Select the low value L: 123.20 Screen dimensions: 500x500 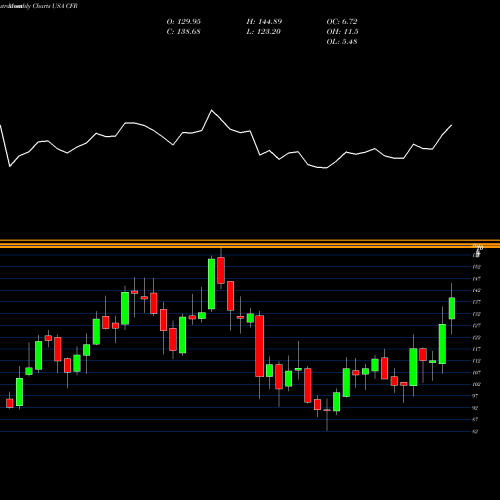coord(264,32)
